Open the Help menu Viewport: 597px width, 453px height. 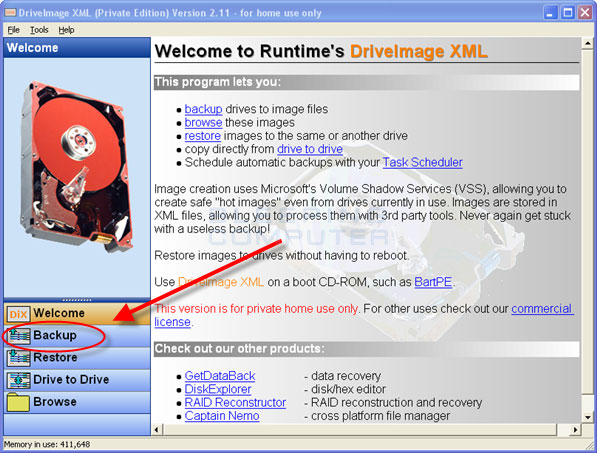click(66, 30)
